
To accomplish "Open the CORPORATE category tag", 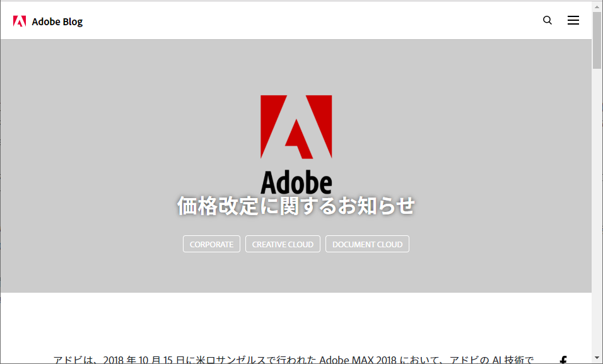I will (211, 244).
